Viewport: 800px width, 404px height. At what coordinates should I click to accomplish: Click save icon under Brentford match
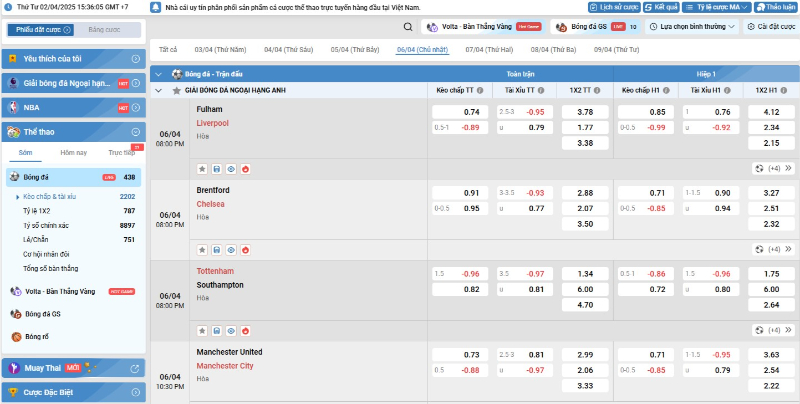(216, 250)
